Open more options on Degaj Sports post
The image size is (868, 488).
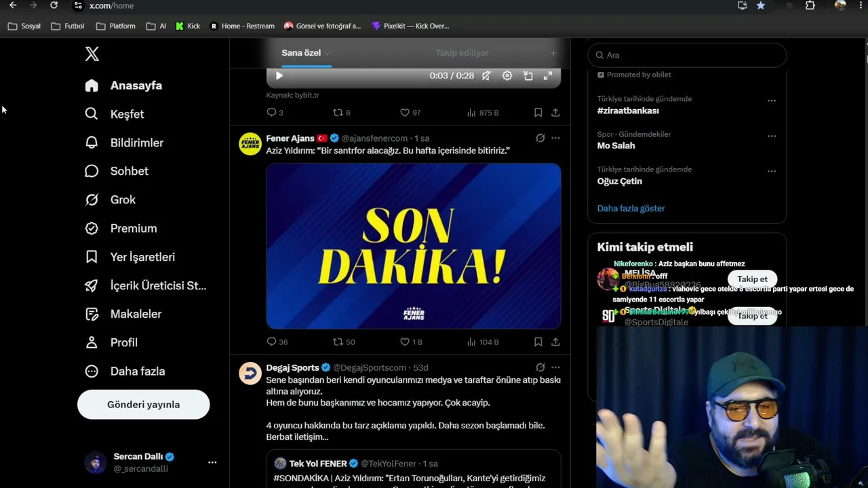click(555, 367)
